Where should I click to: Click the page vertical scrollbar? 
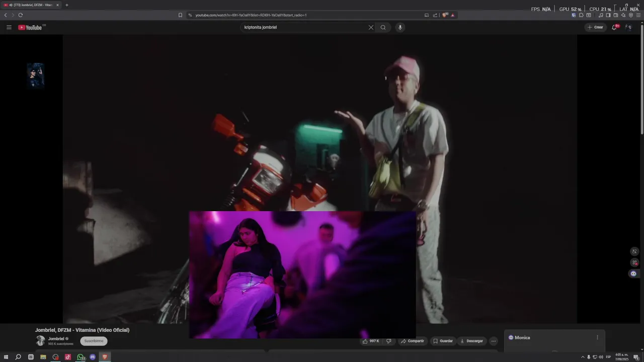pyautogui.click(x=642, y=80)
